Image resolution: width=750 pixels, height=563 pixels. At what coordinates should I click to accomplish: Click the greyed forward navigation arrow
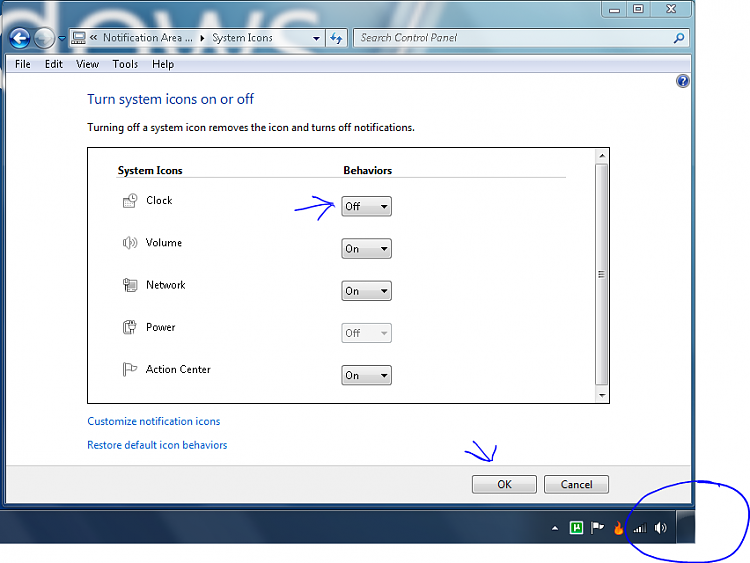point(44,38)
